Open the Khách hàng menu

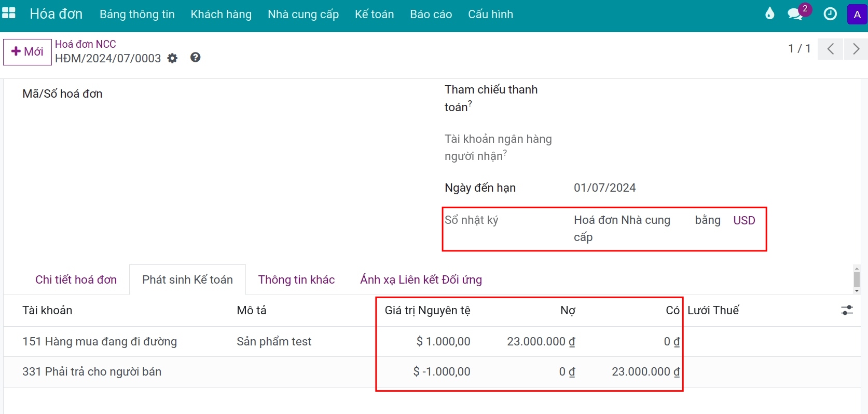pos(221,15)
